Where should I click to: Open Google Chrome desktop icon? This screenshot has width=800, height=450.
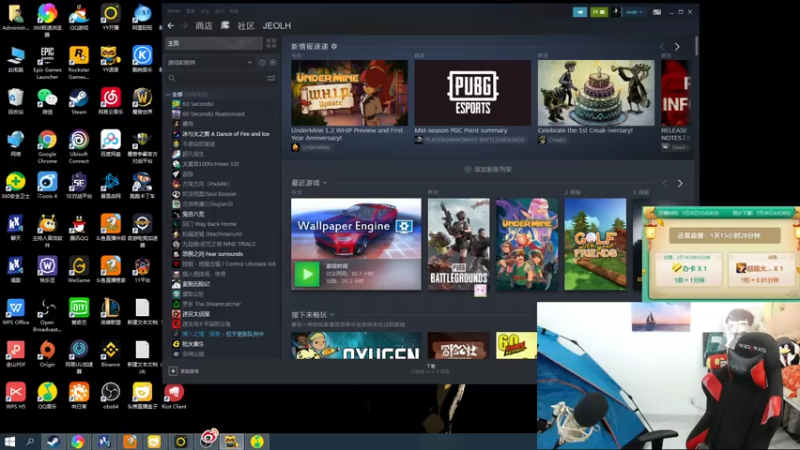[47, 147]
